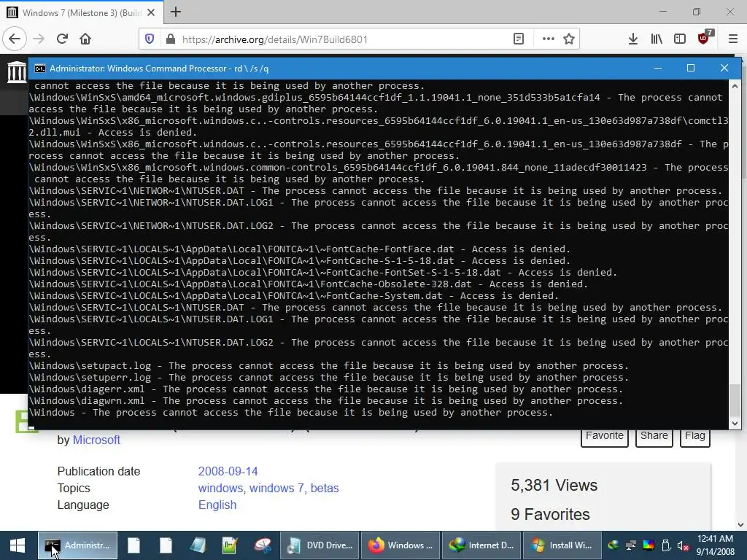Click the Favorite button
The image size is (747, 560).
[605, 437]
